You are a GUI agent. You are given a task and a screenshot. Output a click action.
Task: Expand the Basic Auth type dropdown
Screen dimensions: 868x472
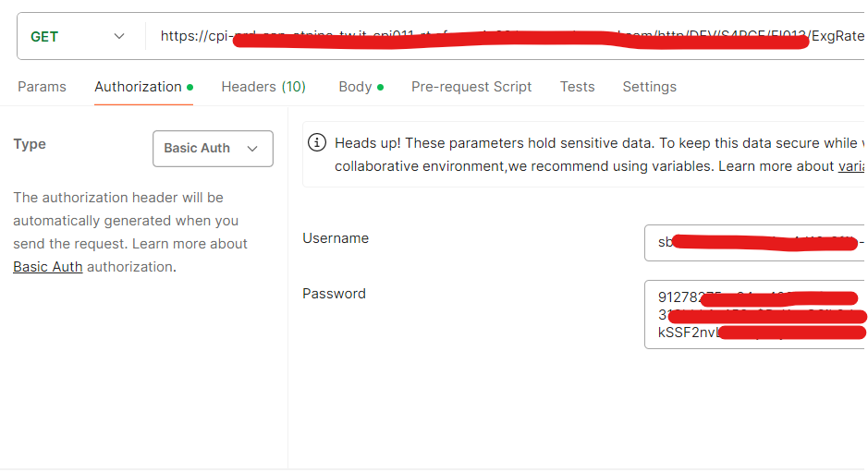[213, 149]
